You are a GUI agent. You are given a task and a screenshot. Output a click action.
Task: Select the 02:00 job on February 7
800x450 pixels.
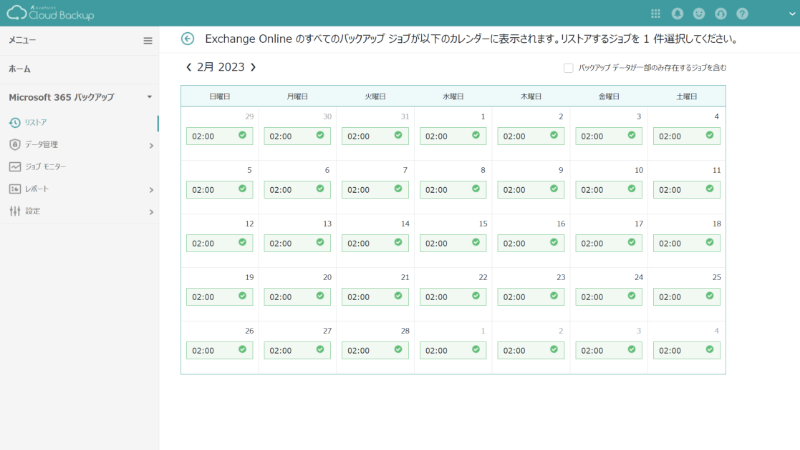coord(375,190)
